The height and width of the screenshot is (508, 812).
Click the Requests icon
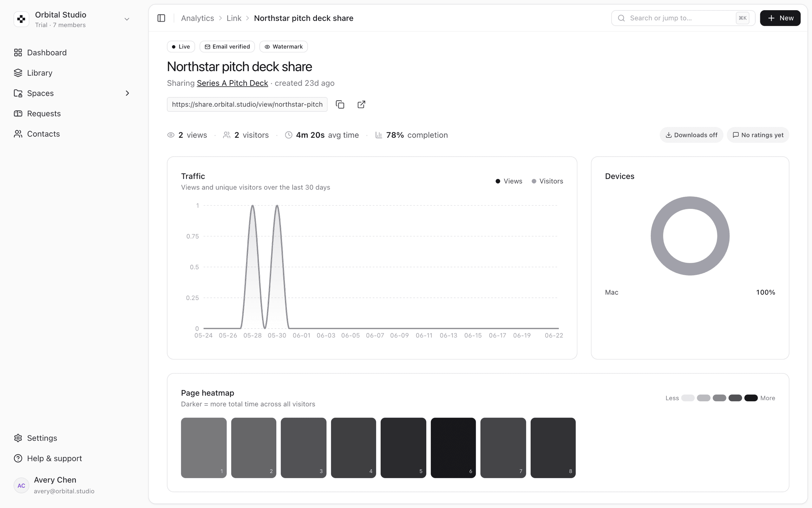(x=18, y=114)
